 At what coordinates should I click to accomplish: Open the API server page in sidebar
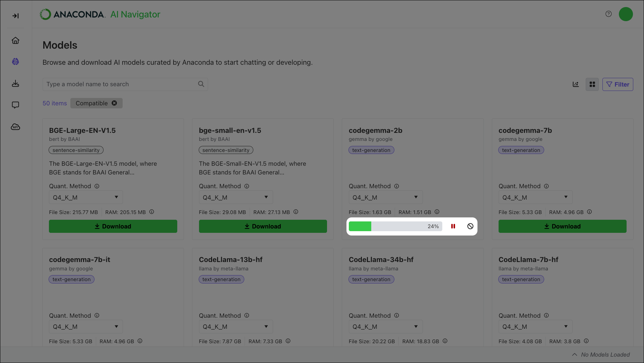15,127
